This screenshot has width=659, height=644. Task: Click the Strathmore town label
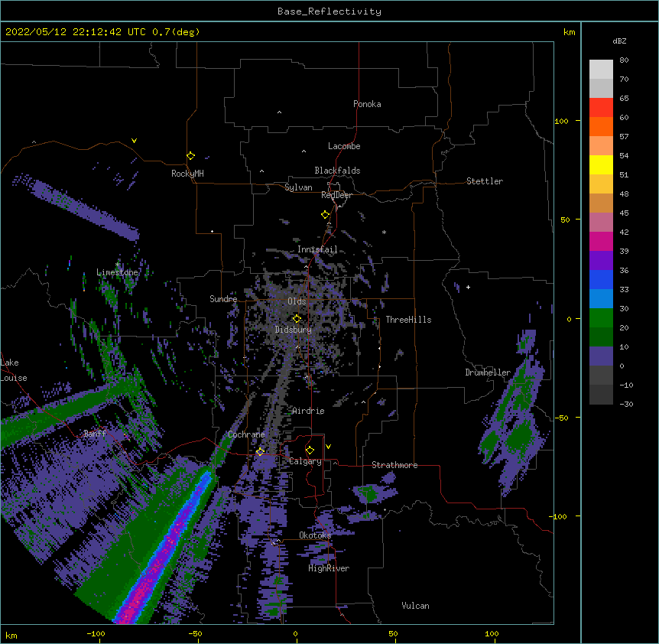394,465
